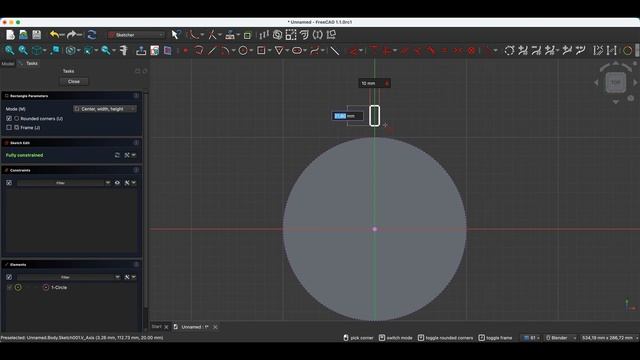Select the 1-Circle element row
The image size is (640, 360).
[71, 287]
